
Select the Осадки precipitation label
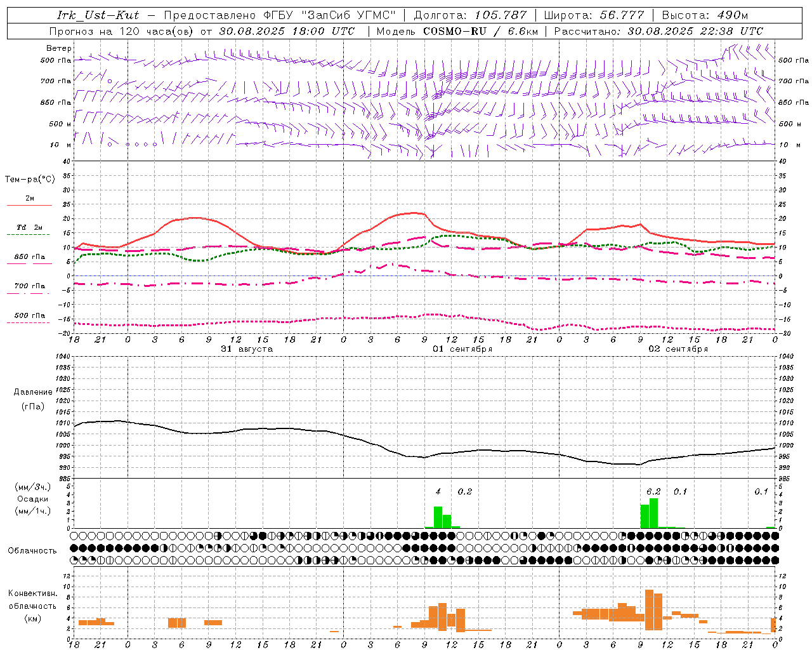pyautogui.click(x=33, y=499)
